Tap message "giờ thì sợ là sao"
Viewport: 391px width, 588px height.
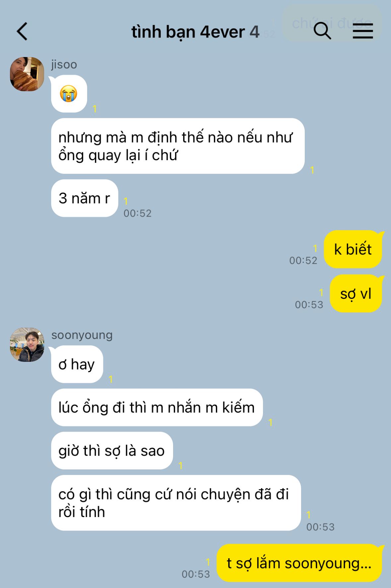pyautogui.click(x=112, y=451)
